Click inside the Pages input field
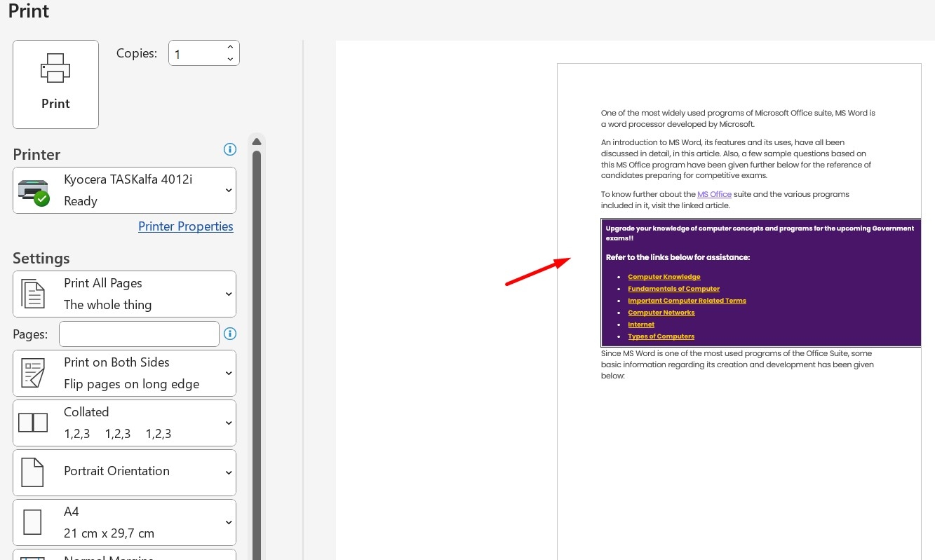This screenshot has width=935, height=560. coord(139,334)
